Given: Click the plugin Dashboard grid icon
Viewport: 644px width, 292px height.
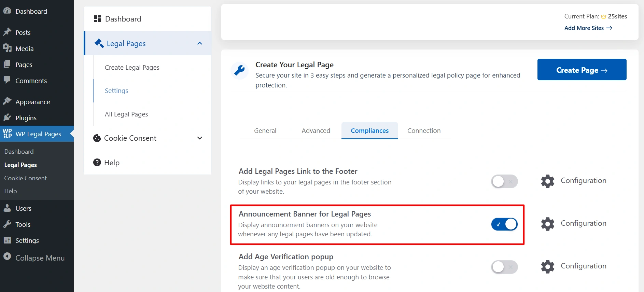Looking at the screenshot, I should coord(98,19).
